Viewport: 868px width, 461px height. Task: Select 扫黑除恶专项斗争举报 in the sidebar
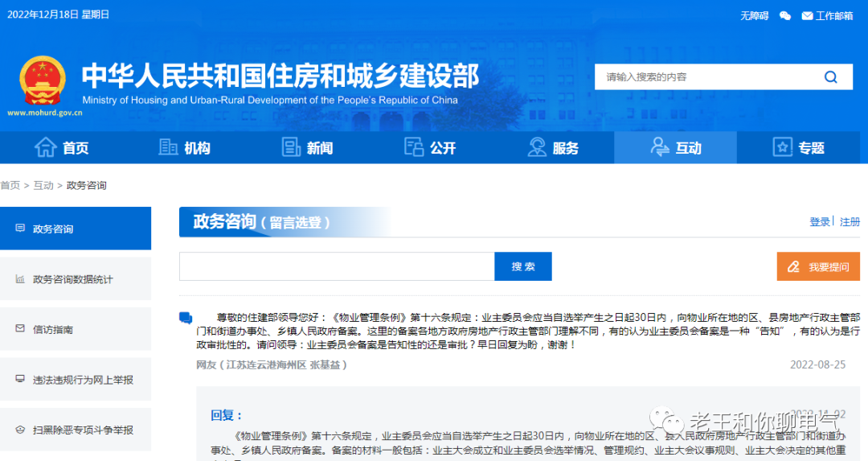tap(76, 430)
